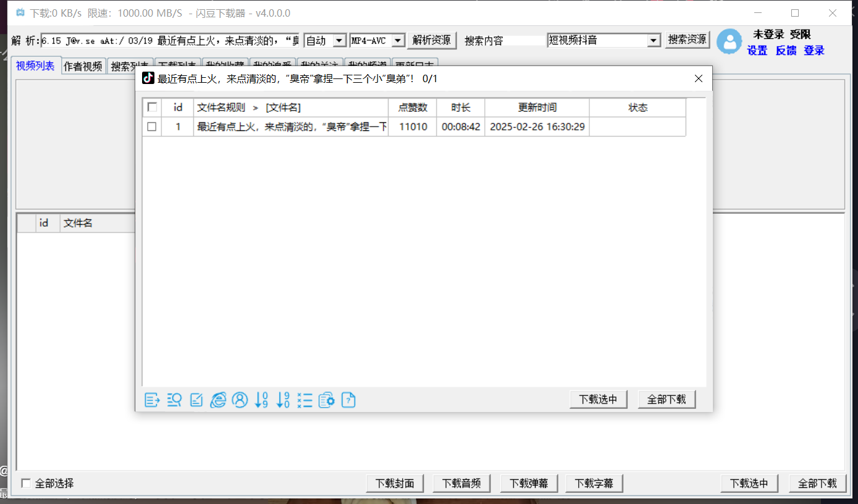Viewport: 858px width, 504px height.
Task: Click the date cell 2025-02-26 16:30:29
Action: pos(537,127)
